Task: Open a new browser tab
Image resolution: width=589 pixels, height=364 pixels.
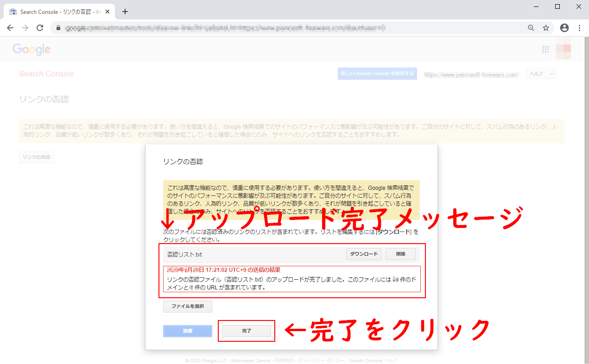Action: click(125, 12)
